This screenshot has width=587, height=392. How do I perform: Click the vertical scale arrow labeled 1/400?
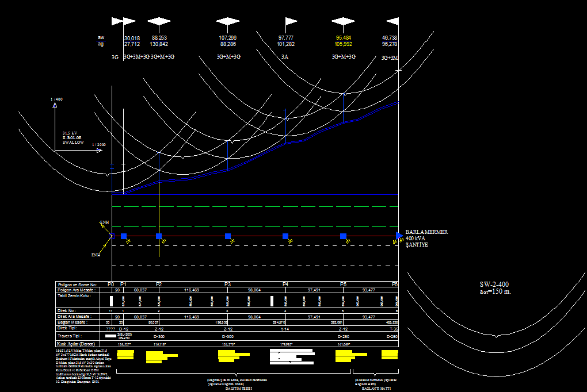(55, 105)
